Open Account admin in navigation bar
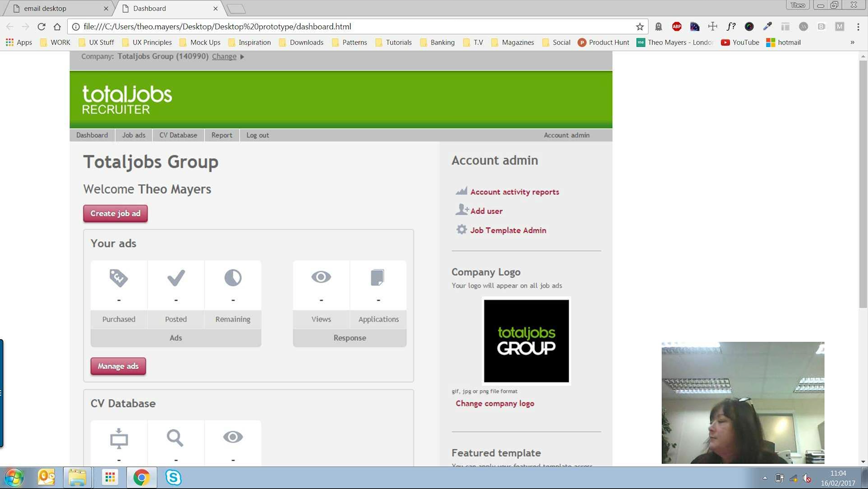 click(566, 135)
